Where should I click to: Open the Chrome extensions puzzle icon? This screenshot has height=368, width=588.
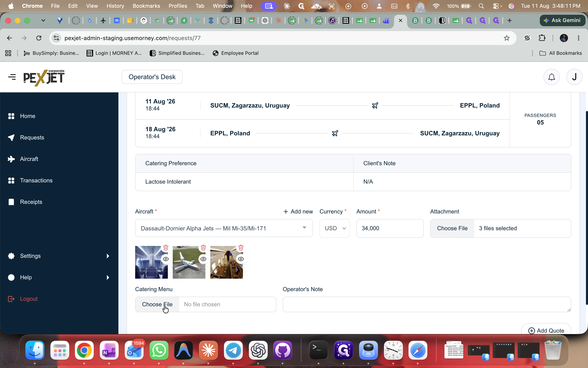(x=542, y=38)
